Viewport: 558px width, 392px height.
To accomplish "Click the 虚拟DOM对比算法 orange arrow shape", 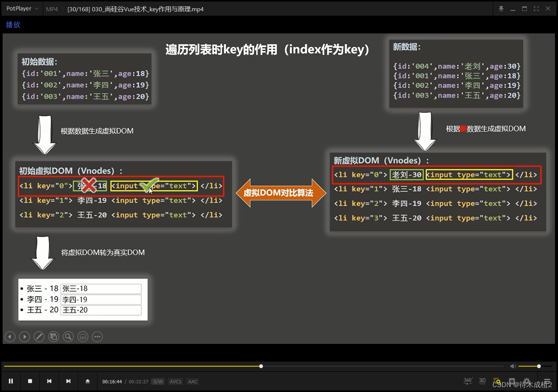I will pyautogui.click(x=281, y=193).
